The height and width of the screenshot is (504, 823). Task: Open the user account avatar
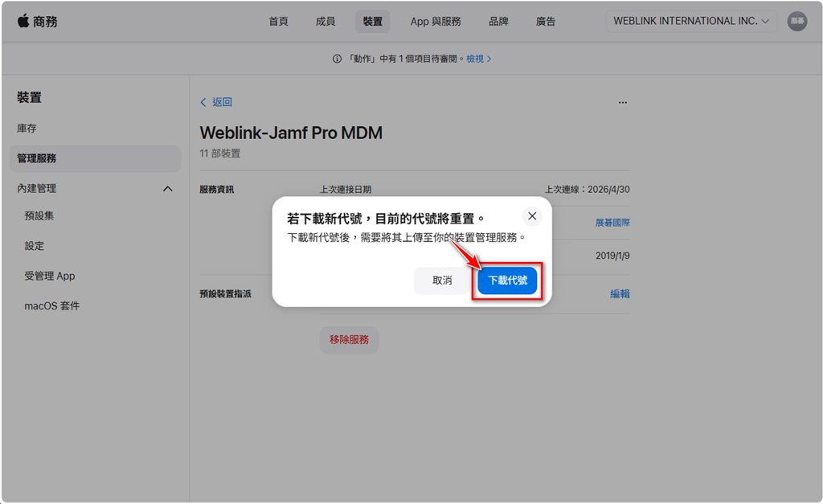pos(796,22)
